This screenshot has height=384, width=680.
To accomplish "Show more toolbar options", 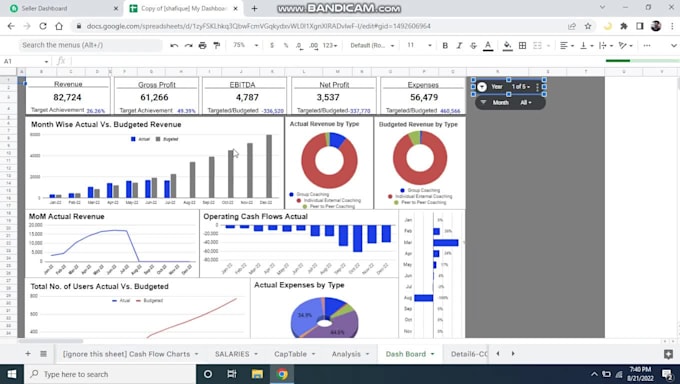I will [647, 46].
